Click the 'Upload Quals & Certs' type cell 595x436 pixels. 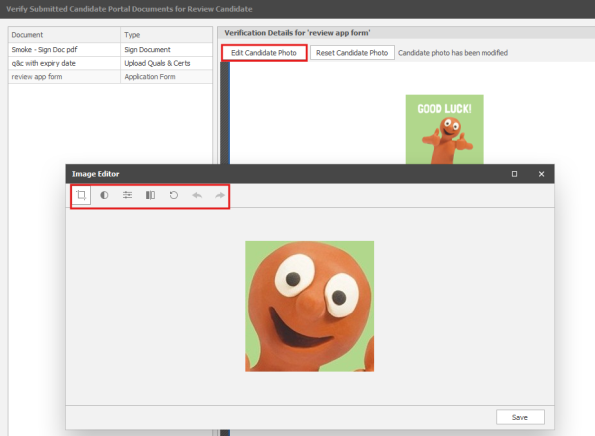(x=166, y=63)
